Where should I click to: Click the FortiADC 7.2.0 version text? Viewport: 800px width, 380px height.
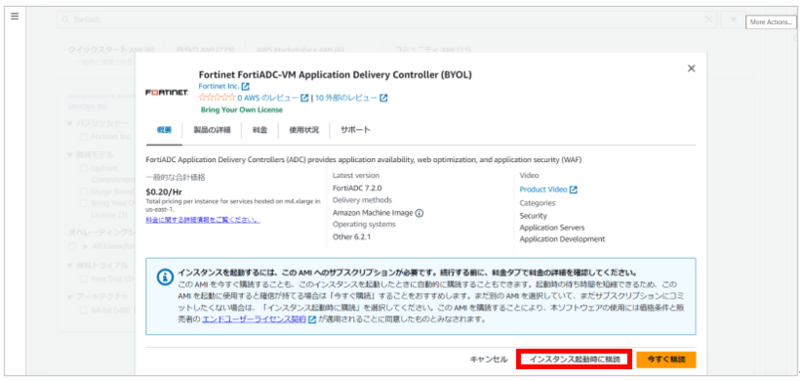tap(357, 187)
